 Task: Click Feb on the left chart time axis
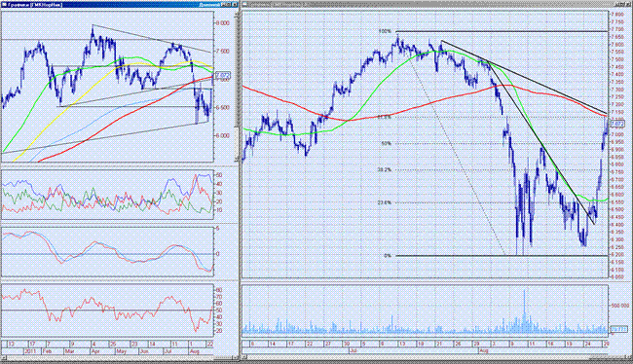point(48,351)
